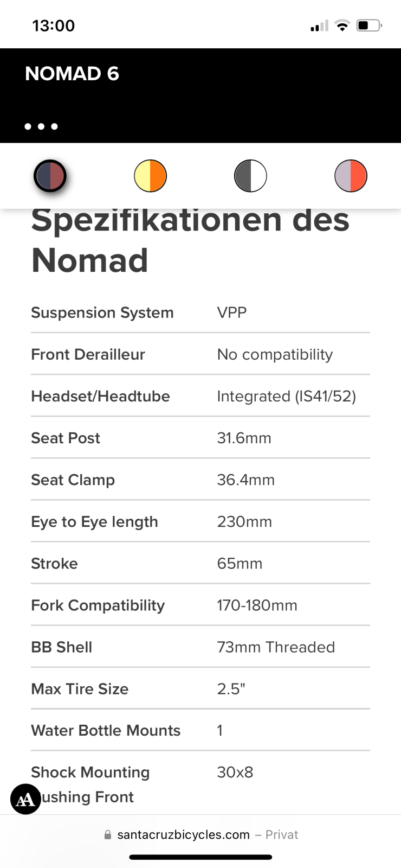This screenshot has height=868, width=401.
Task: Tap the lock icon in the address bar
Action: [x=108, y=835]
